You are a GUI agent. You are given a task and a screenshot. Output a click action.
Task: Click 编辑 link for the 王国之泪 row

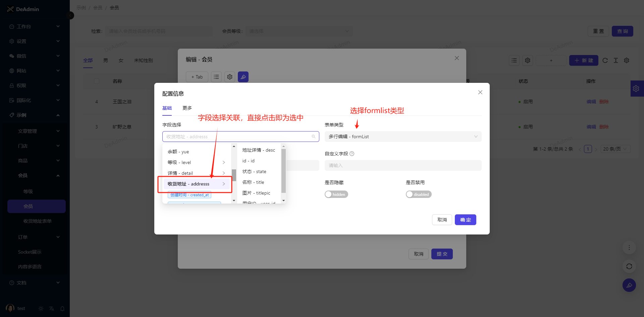point(591,102)
